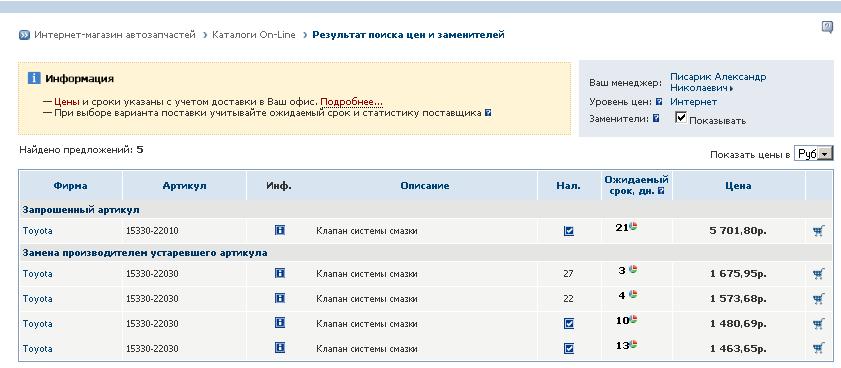
Task: Open the info icon for the 1 463,65р. row
Action: click(279, 348)
